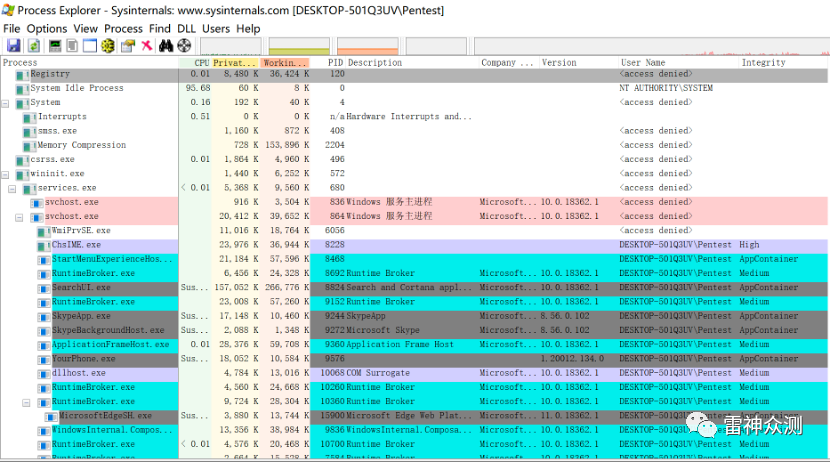Sort by the Description column header

pos(412,62)
